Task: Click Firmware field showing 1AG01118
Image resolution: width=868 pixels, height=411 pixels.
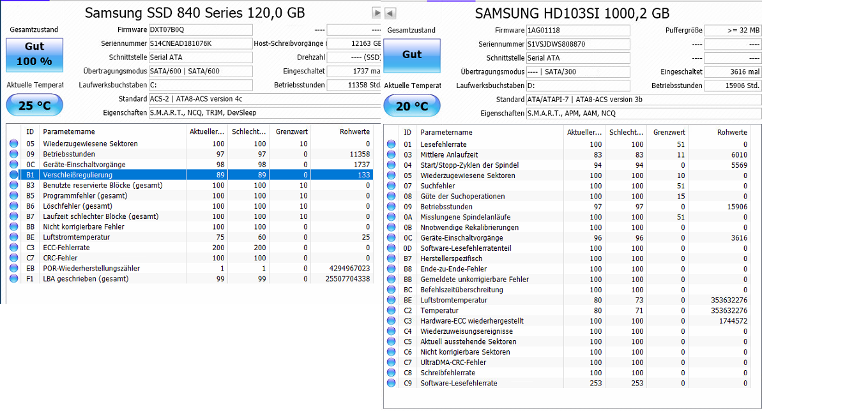Action: [578, 31]
